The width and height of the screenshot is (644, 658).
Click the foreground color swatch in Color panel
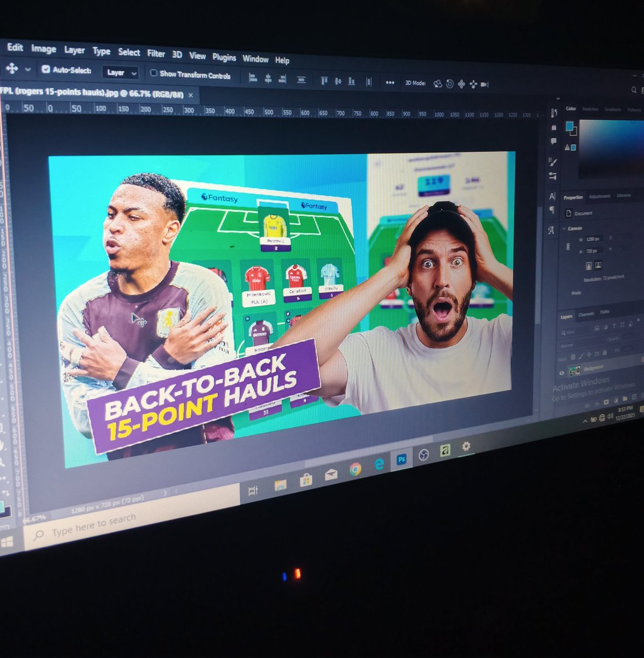pyautogui.click(x=569, y=127)
